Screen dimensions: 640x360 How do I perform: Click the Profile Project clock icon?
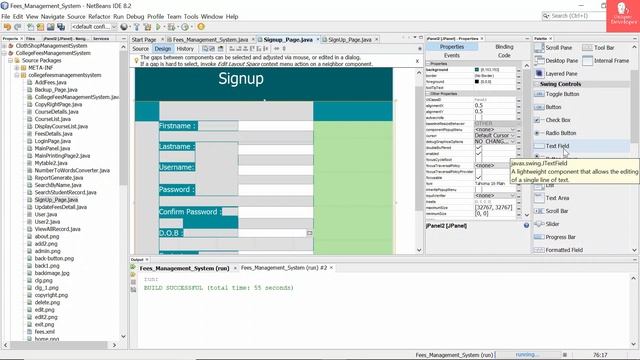[185, 27]
